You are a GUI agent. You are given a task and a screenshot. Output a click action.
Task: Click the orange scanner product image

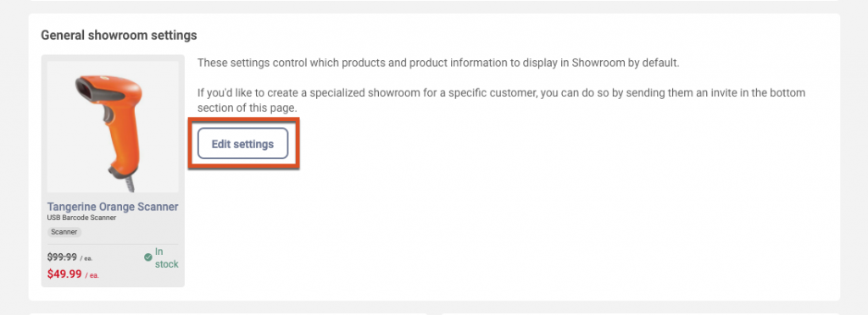pos(113,126)
